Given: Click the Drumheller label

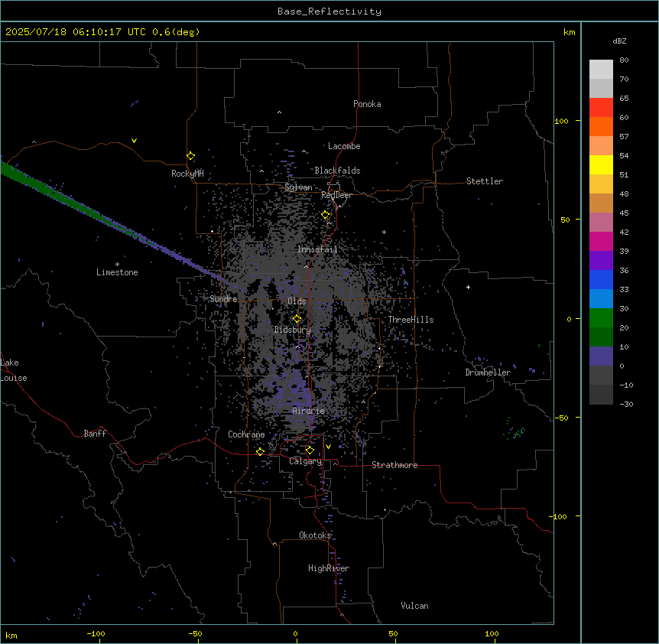Looking at the screenshot, I should [488, 372].
